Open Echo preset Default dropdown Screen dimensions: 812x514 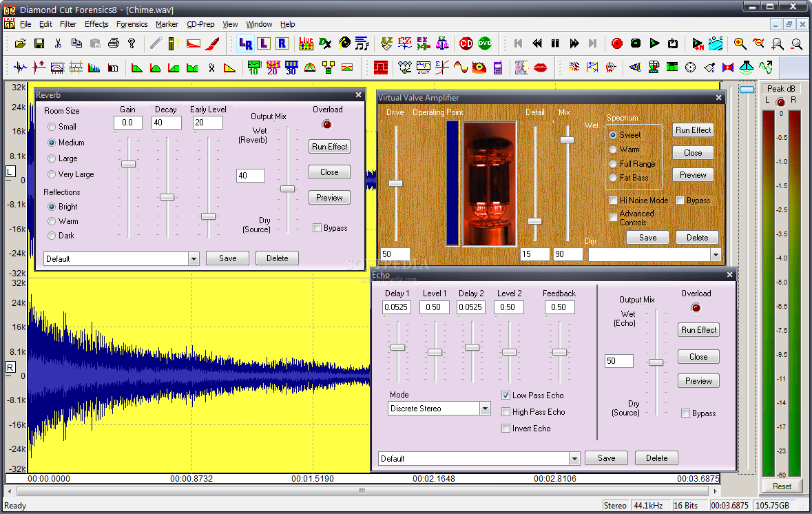pos(574,459)
